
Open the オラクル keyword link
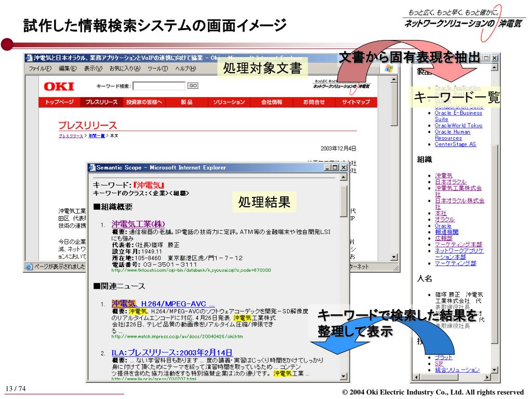tap(445, 220)
